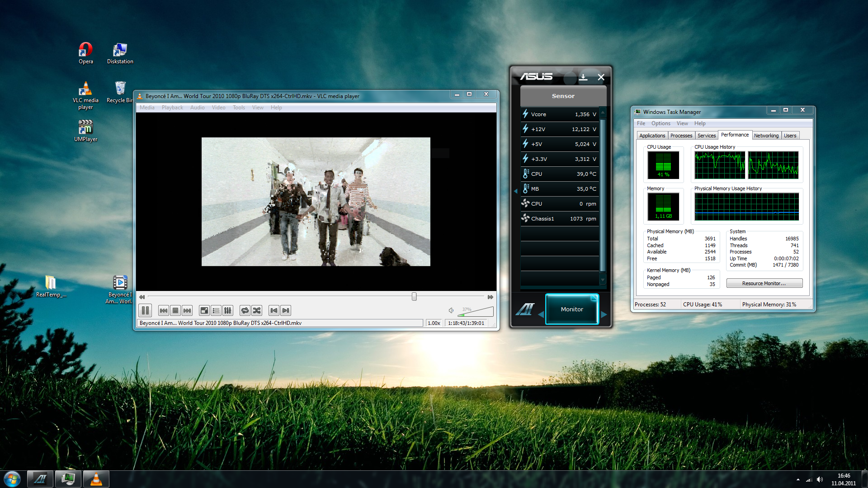Viewport: 868px width, 488px height.
Task: Open Task Manager Options menu
Action: click(x=661, y=123)
